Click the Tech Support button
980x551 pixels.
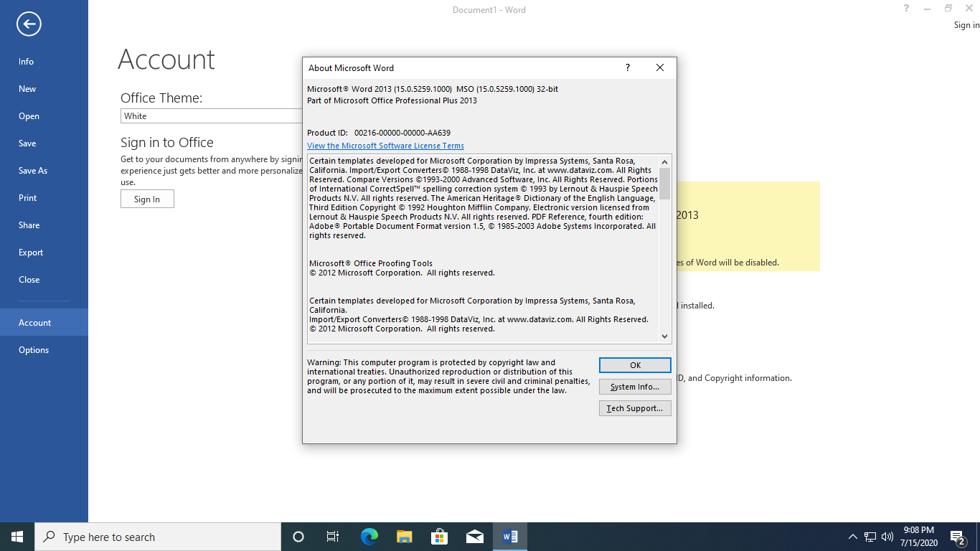[635, 408]
